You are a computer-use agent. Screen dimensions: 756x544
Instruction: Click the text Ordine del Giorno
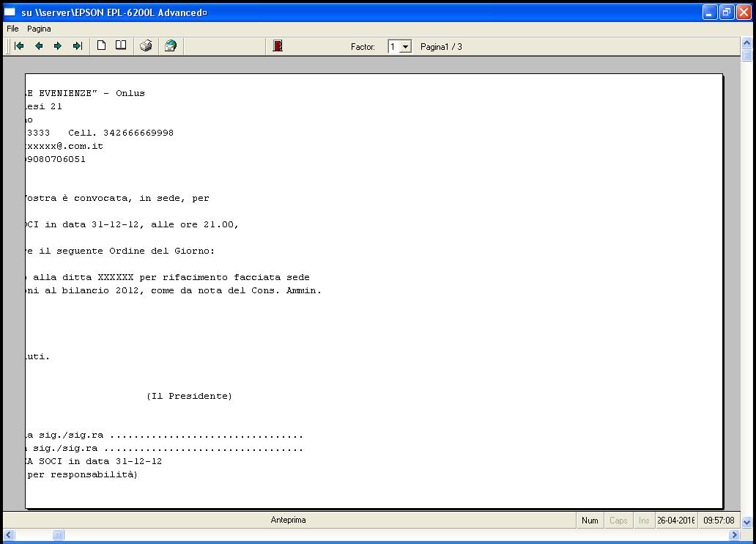coord(161,251)
